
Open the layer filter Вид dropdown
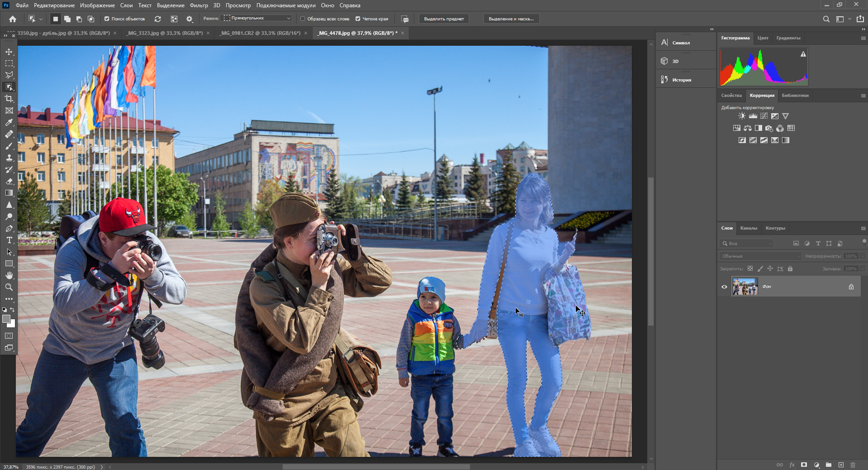click(x=747, y=244)
